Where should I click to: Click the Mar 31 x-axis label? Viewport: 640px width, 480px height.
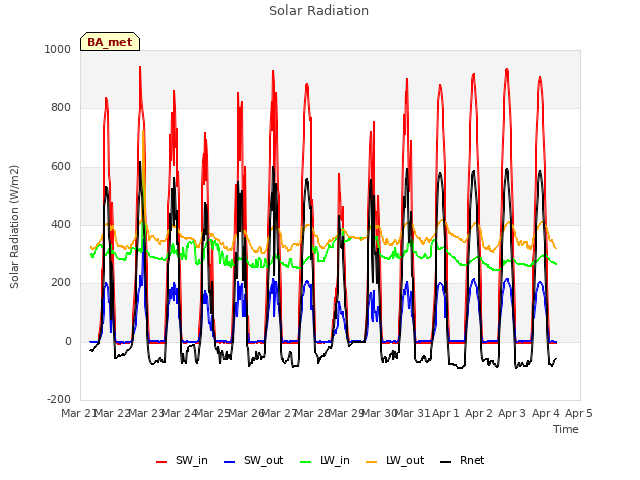(412, 413)
